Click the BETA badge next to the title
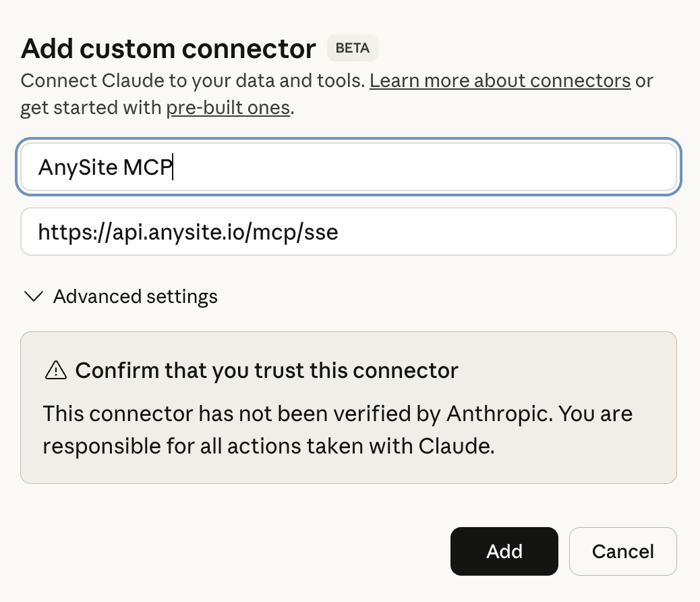The width and height of the screenshot is (700, 602). pos(352,48)
